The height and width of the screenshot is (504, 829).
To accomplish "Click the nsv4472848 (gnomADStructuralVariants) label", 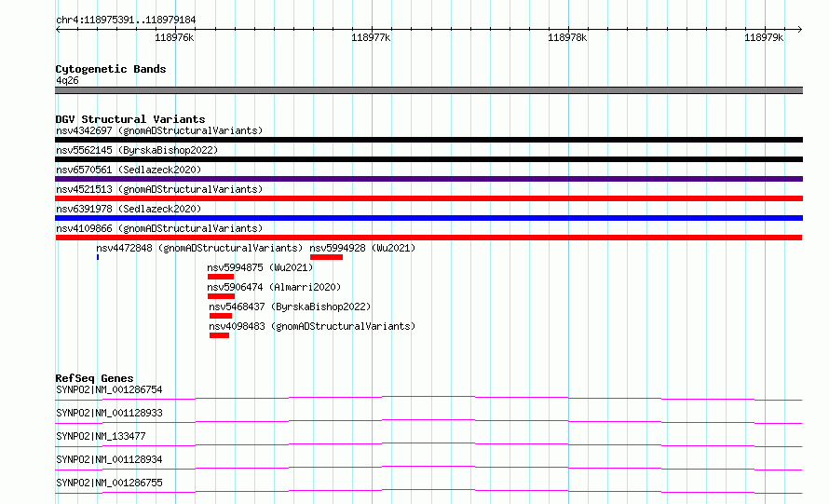I will click(x=199, y=248).
